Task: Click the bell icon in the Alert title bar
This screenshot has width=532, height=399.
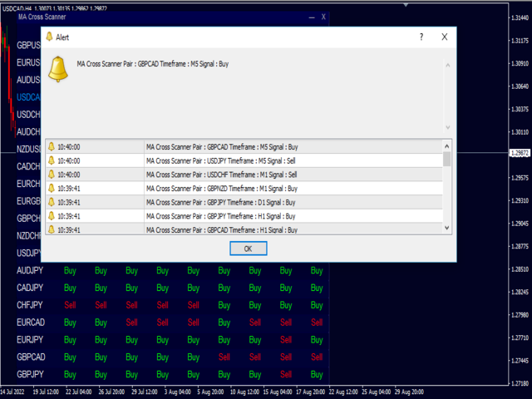Action: coord(49,37)
